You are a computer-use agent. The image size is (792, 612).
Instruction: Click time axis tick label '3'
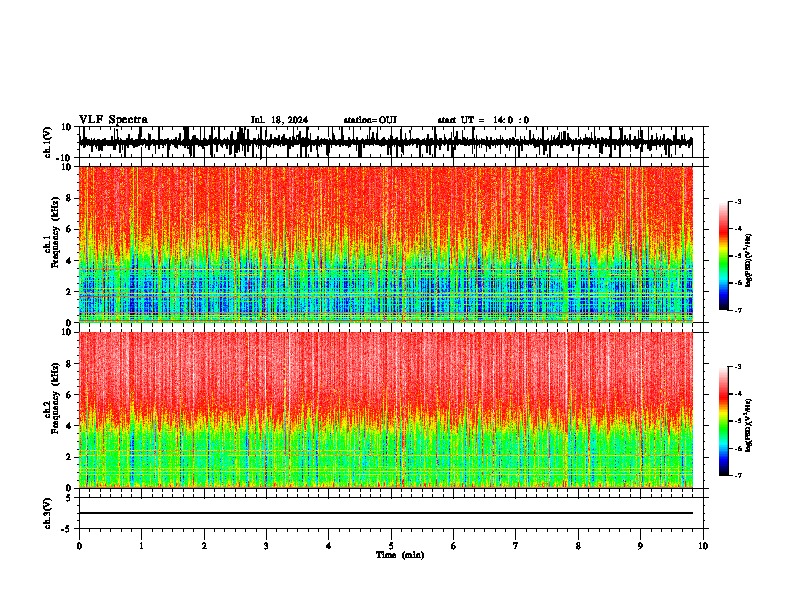pyautogui.click(x=266, y=546)
